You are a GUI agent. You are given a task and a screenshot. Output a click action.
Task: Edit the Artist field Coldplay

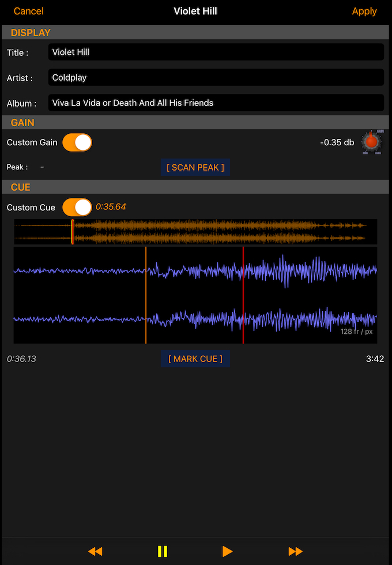click(x=216, y=77)
